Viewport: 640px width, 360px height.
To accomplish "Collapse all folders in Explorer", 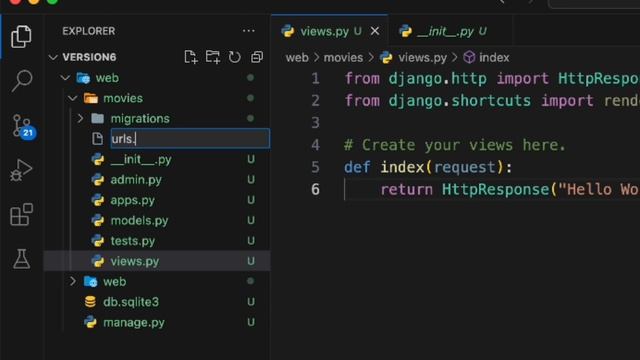I will 257,57.
